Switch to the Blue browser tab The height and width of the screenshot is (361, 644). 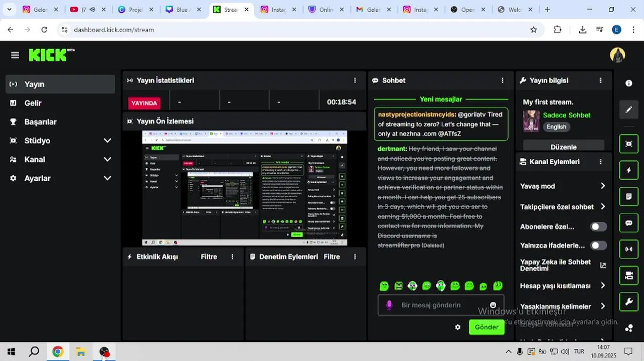point(183,10)
